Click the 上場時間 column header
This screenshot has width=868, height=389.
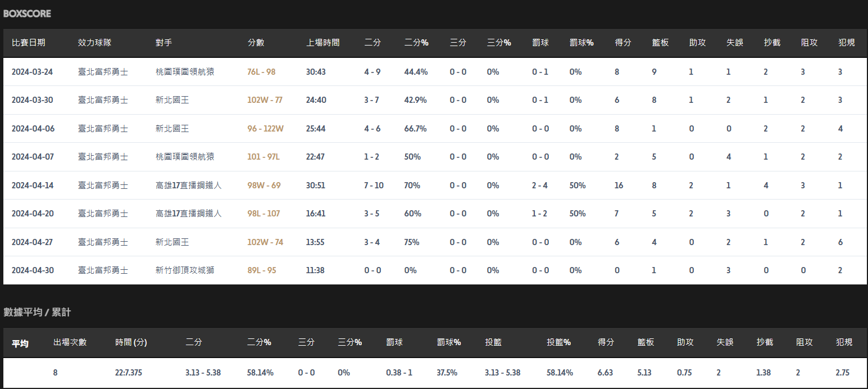pyautogui.click(x=322, y=43)
